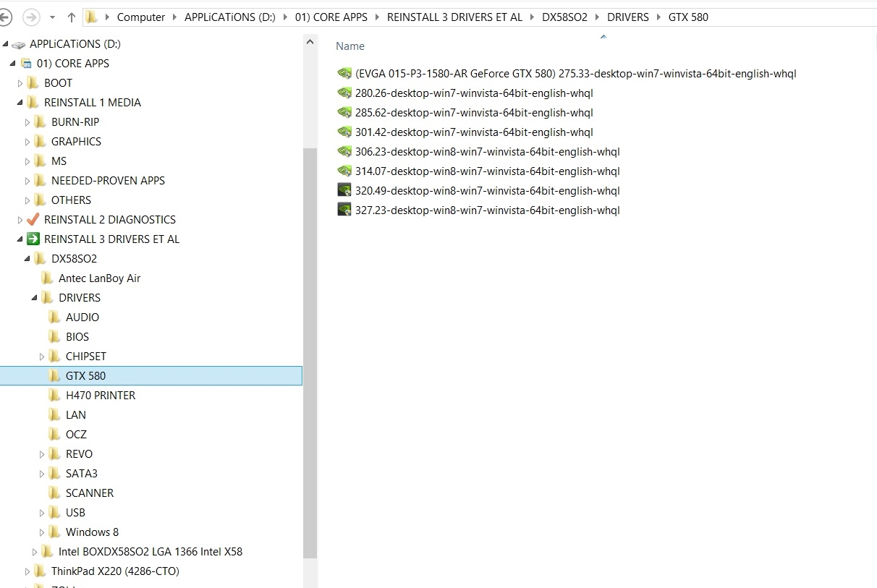Select the 301.42 driver file's NVIDIA icon
This screenshot has height=588, width=877.
pyautogui.click(x=344, y=132)
